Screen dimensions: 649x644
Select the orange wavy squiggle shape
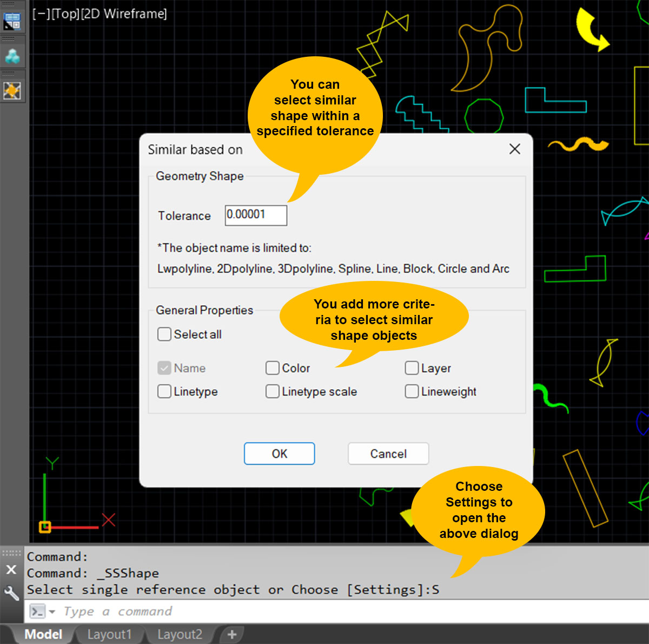pyautogui.click(x=578, y=144)
